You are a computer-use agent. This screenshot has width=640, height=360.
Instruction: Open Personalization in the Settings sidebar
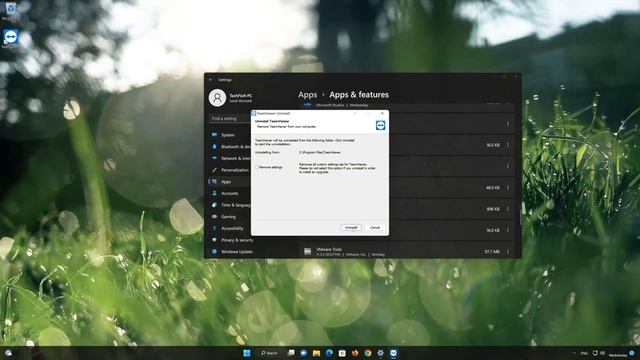pos(230,170)
